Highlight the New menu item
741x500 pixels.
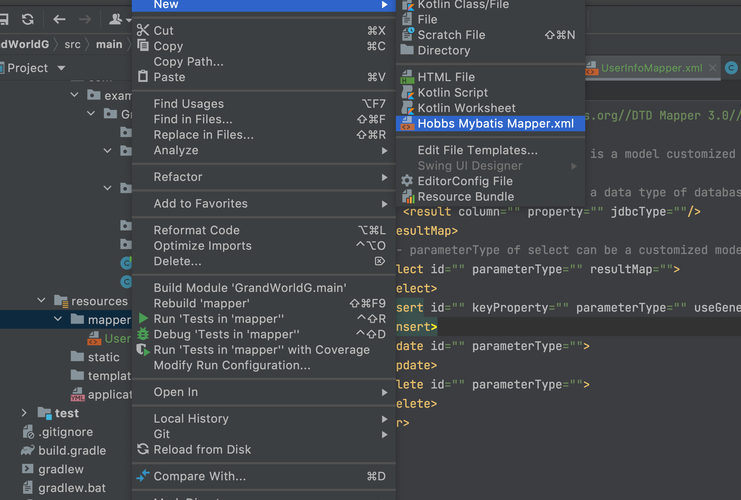[264, 5]
